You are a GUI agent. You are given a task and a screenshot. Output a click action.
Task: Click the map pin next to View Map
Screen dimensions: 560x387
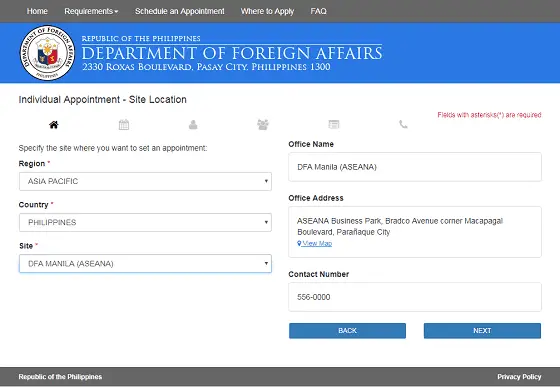pyautogui.click(x=299, y=243)
